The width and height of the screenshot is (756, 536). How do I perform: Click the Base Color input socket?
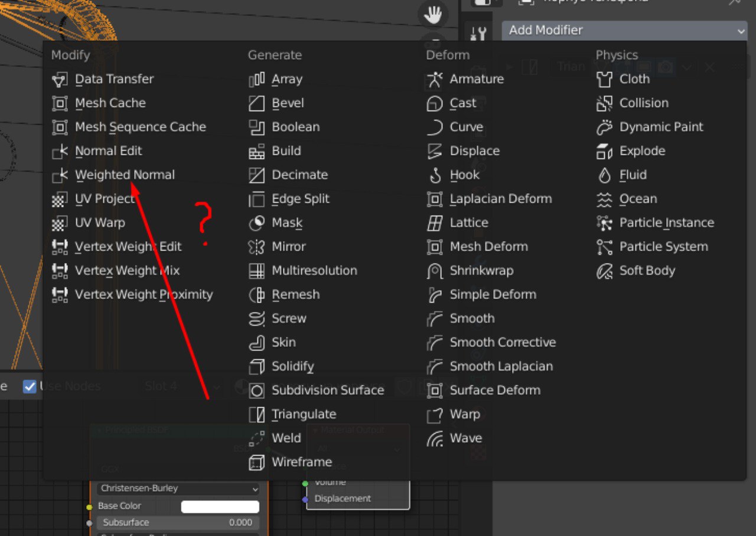point(89,507)
